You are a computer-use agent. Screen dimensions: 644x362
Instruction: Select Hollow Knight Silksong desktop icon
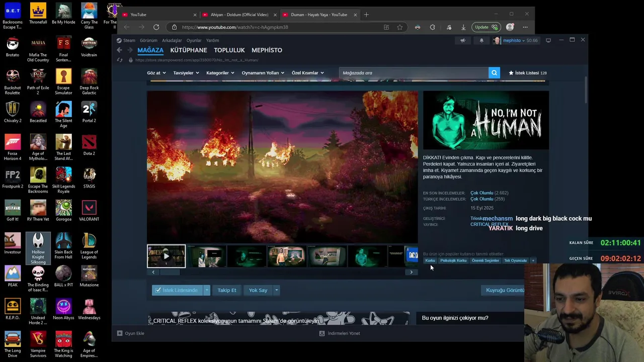(38, 248)
